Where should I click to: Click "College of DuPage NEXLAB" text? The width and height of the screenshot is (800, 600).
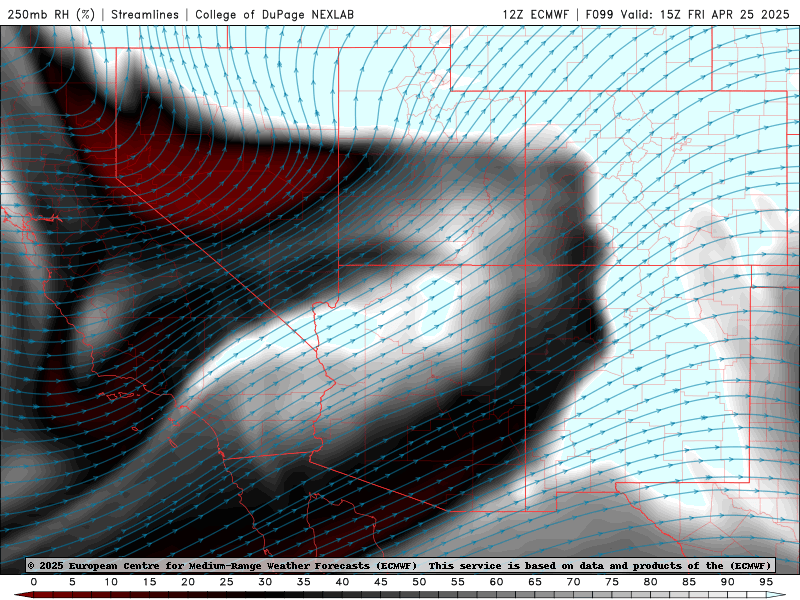pyautogui.click(x=274, y=14)
